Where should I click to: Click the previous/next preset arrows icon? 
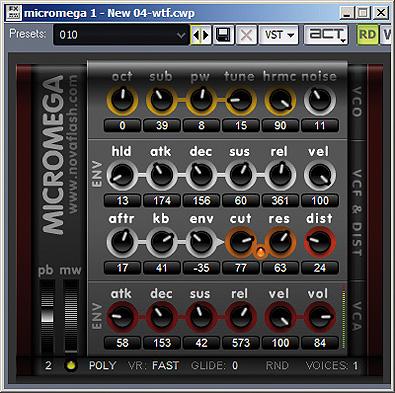click(x=201, y=35)
